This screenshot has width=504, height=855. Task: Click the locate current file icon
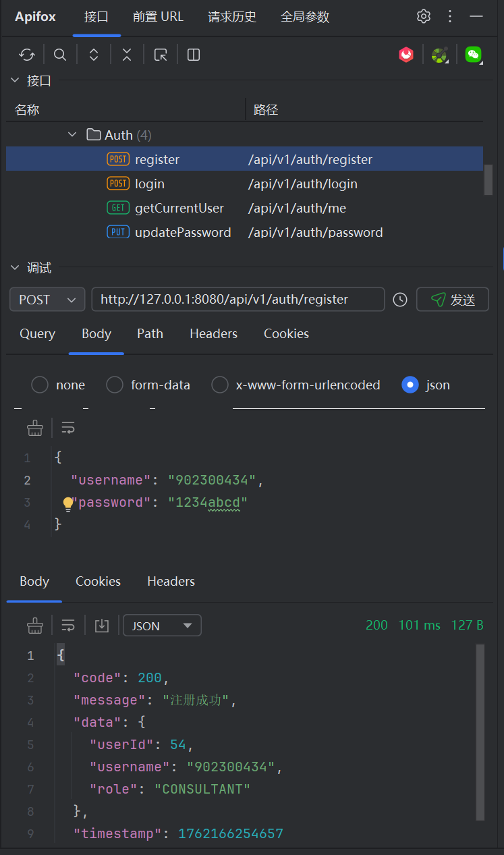tap(161, 55)
